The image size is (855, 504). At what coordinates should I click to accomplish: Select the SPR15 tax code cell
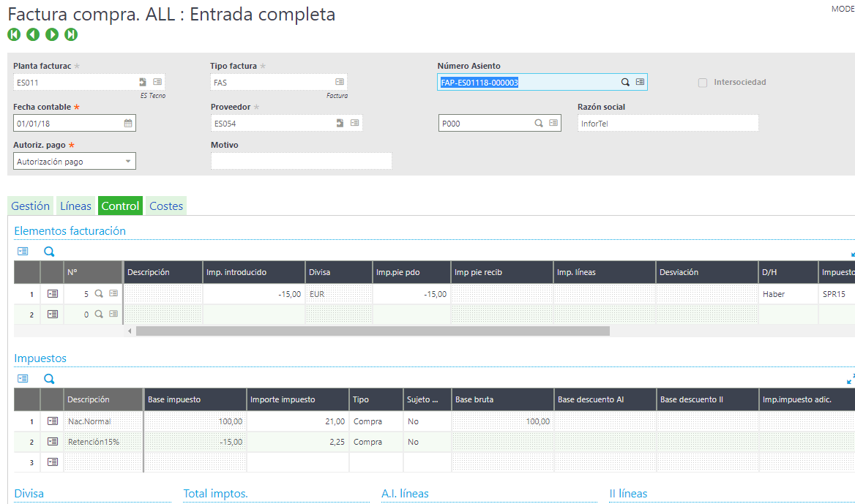point(837,293)
